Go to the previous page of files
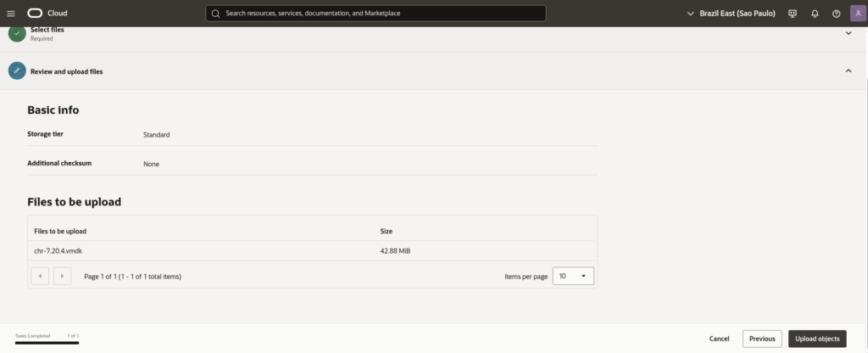868x353 pixels. pyautogui.click(x=40, y=276)
